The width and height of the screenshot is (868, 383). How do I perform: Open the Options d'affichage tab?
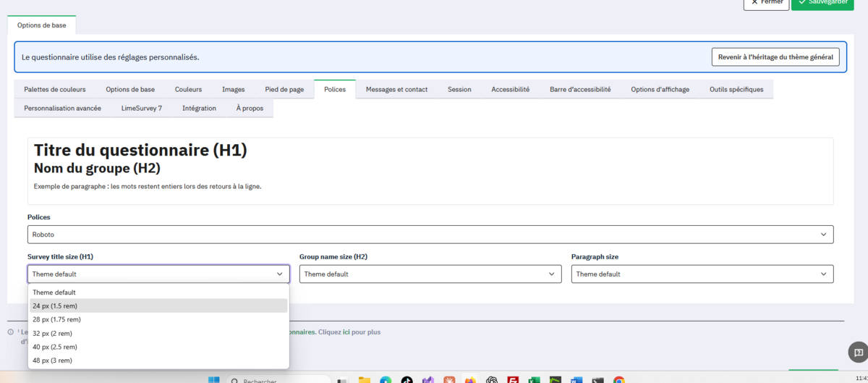point(660,89)
